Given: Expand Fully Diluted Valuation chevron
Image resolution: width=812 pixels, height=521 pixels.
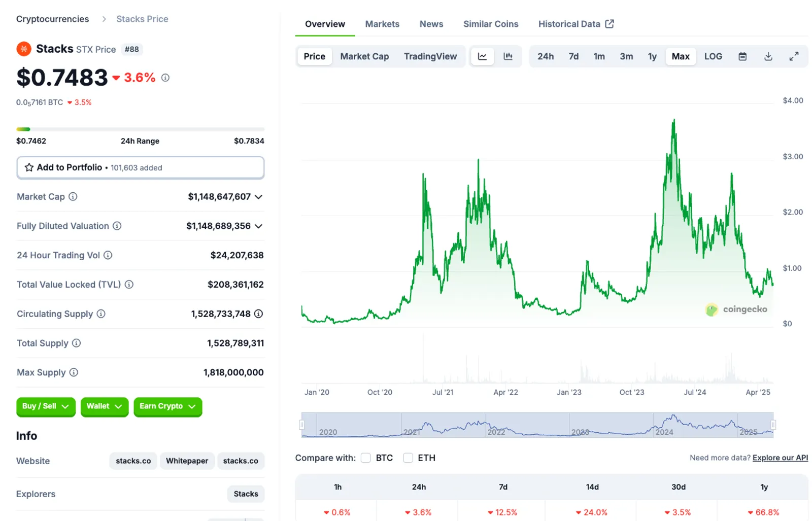Looking at the screenshot, I should pos(259,226).
